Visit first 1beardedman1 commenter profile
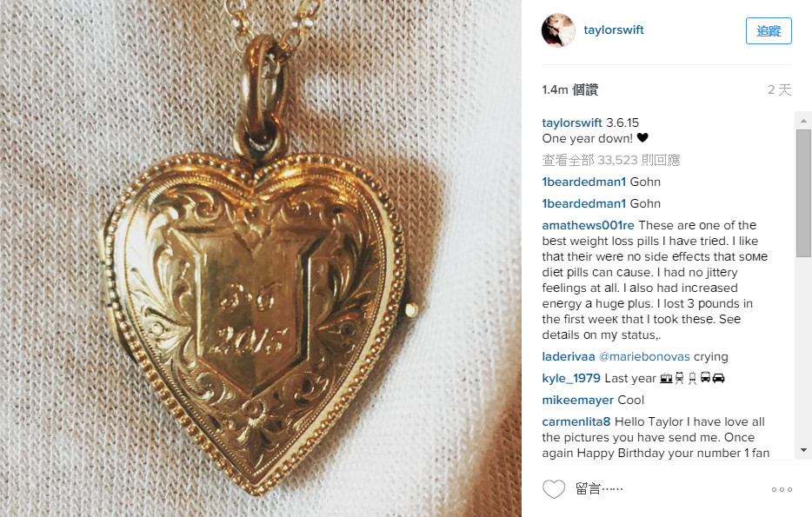The width and height of the screenshot is (812, 517). tap(584, 182)
